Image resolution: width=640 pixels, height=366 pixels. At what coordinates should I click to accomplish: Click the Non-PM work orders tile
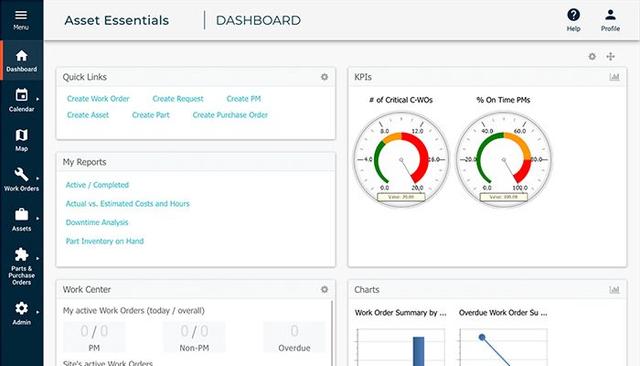(194, 337)
